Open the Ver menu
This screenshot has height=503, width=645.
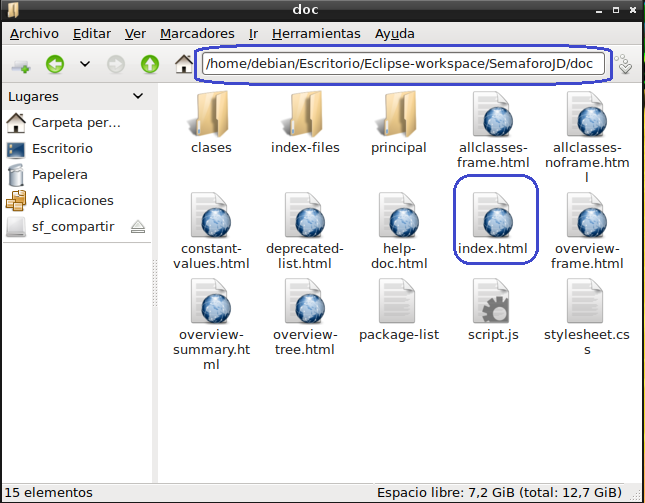click(135, 34)
